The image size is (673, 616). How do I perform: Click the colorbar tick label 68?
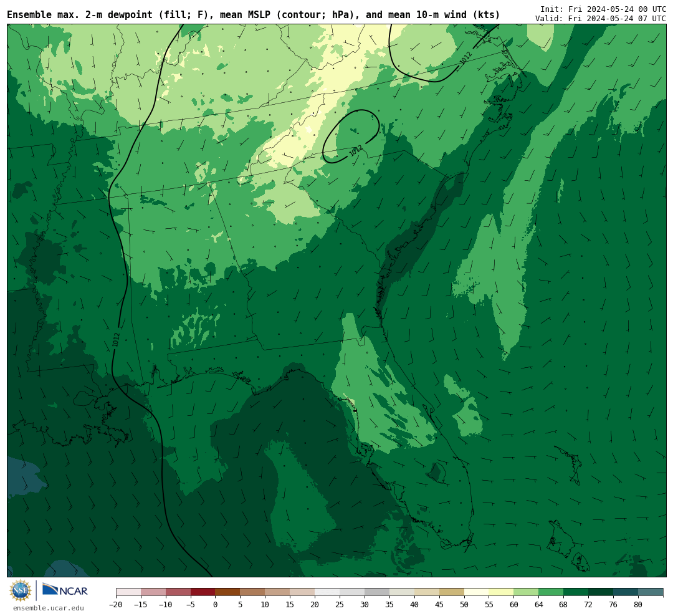tap(563, 605)
